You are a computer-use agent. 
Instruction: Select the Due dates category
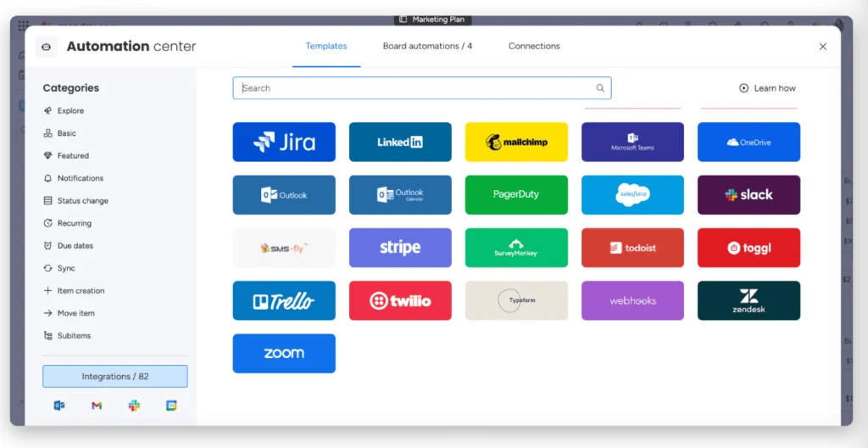[68, 245]
